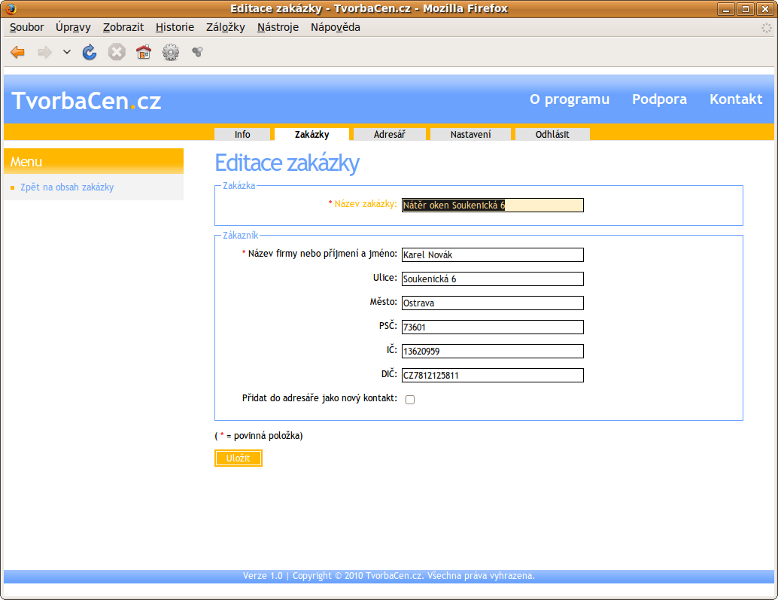
Task: Switch to the Info tab
Action: pyautogui.click(x=242, y=134)
